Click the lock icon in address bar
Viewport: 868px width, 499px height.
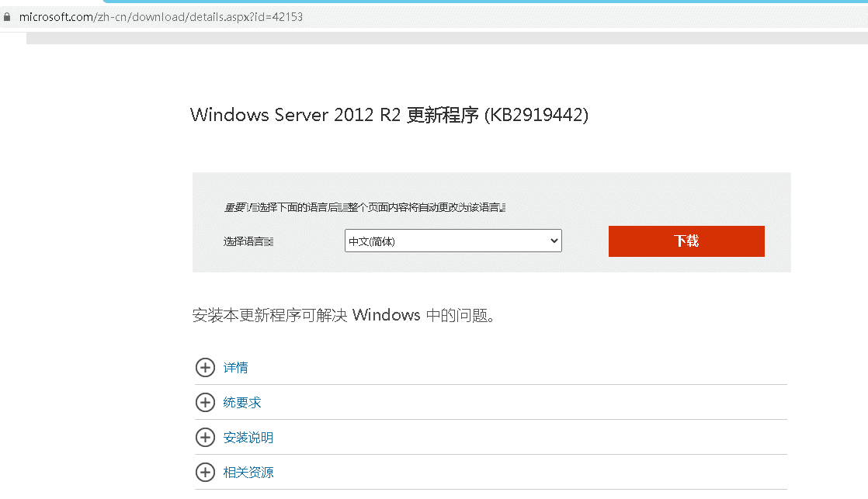[8, 16]
